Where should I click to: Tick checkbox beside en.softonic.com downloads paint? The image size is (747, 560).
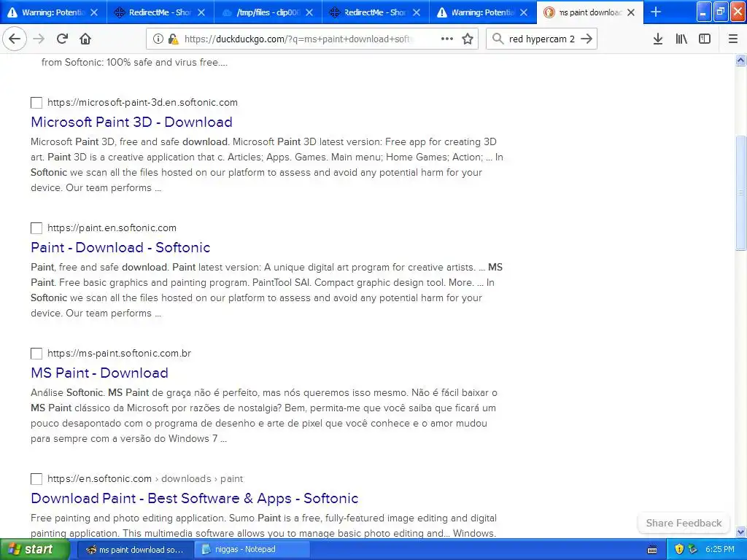(x=36, y=478)
